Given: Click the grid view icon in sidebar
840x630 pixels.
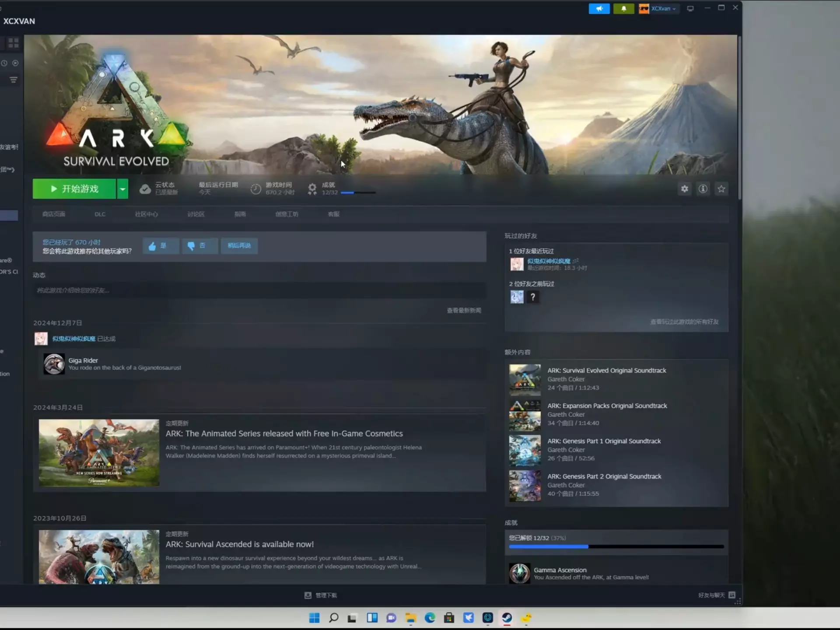Looking at the screenshot, I should click(x=14, y=43).
